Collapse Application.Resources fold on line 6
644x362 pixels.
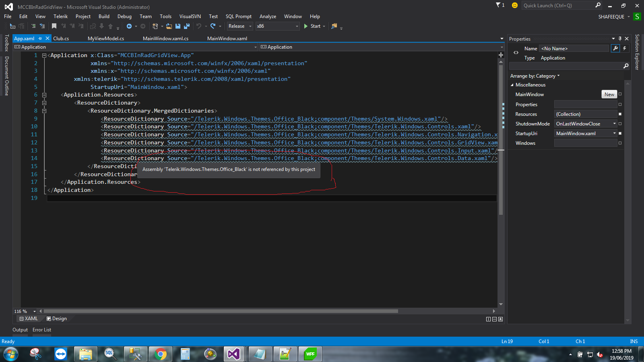point(44,95)
